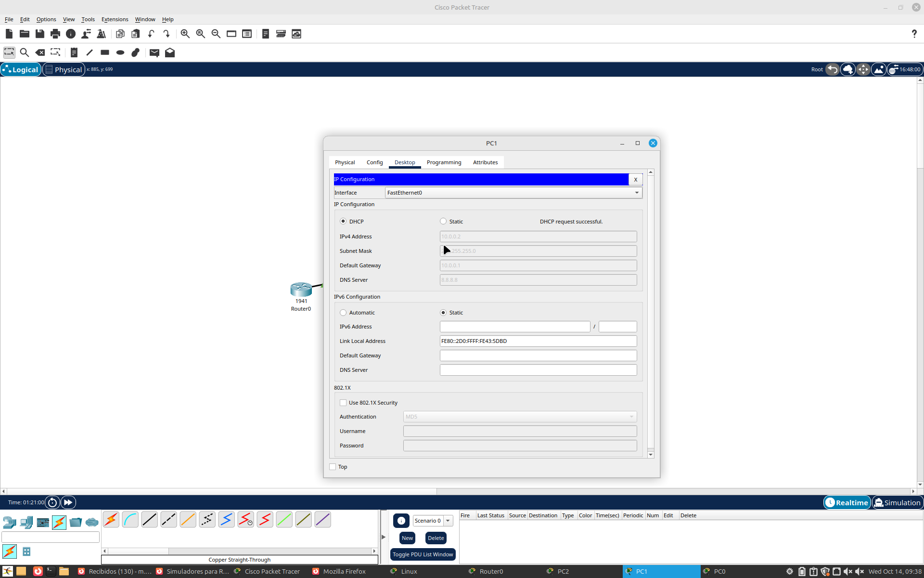Click the Fast Forward Time button
The width and height of the screenshot is (924, 578).
click(68, 502)
